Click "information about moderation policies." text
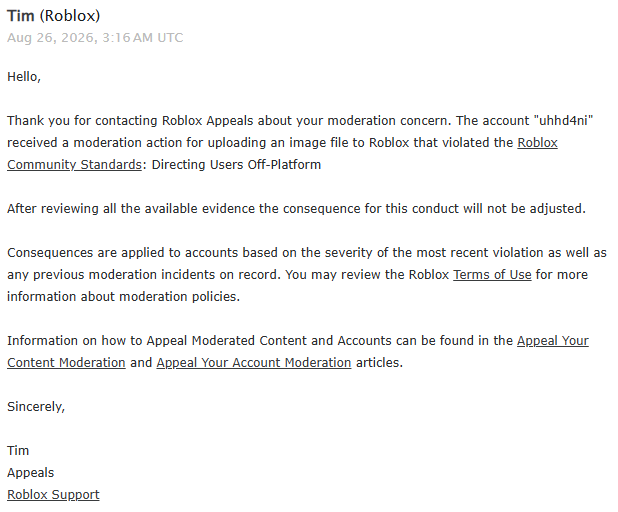Image resolution: width=618 pixels, height=512 pixels. (123, 296)
